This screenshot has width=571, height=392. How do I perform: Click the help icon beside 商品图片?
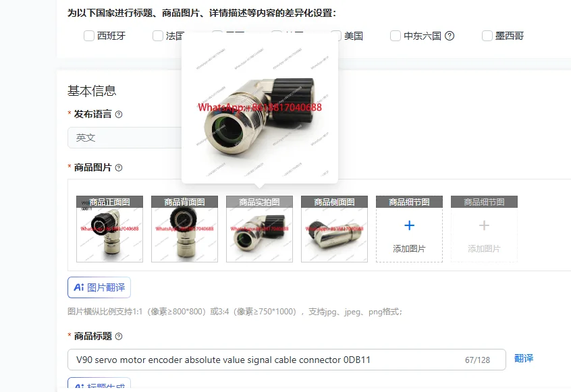[x=119, y=168]
